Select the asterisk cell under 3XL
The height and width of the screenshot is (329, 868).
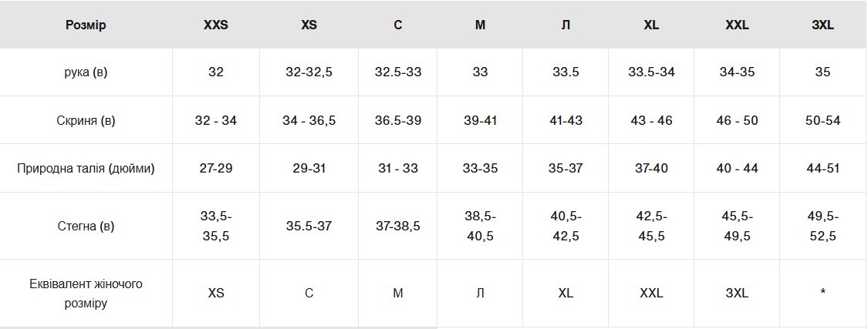(822, 292)
